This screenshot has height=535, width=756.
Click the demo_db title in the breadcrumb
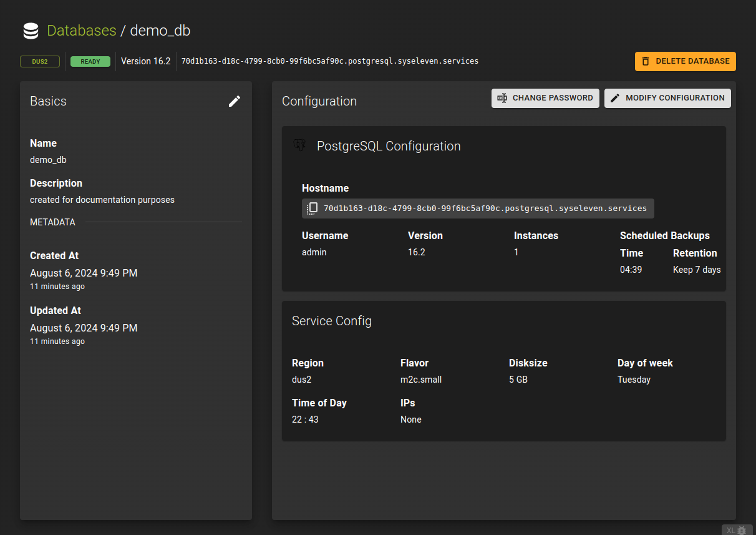coord(160,31)
